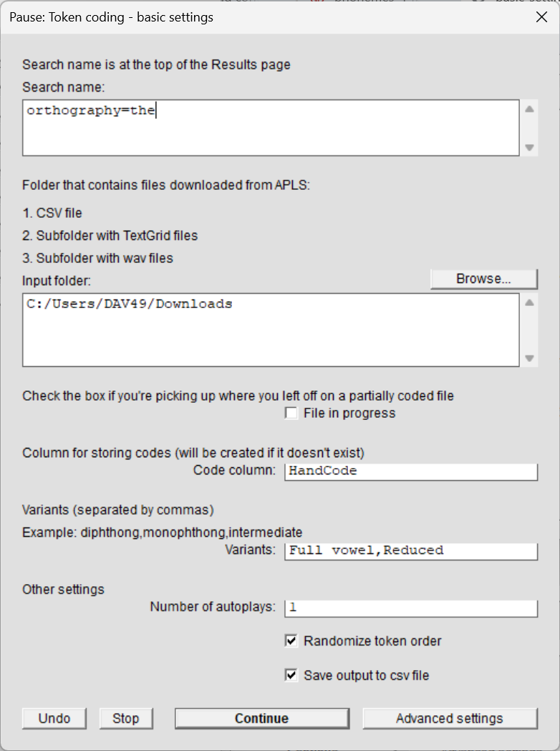Enable the File in progress checkbox
The width and height of the screenshot is (560, 751).
[x=291, y=413]
